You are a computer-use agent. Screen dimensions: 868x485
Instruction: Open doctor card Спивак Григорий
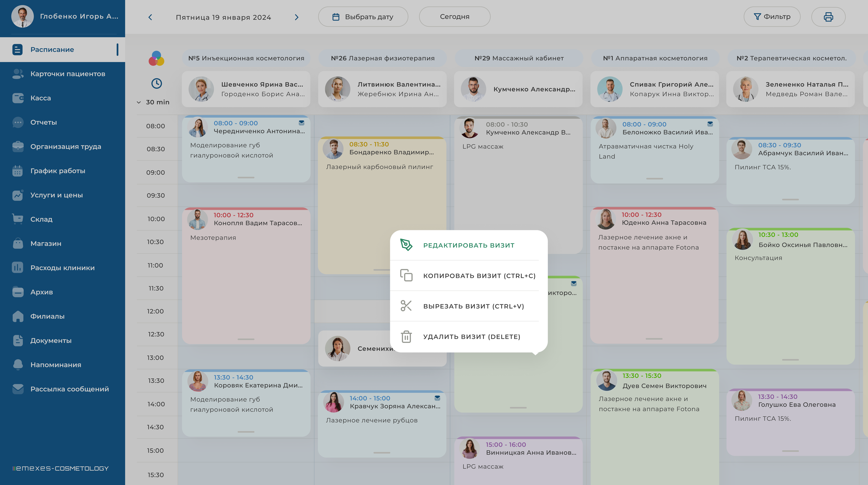pos(655,89)
